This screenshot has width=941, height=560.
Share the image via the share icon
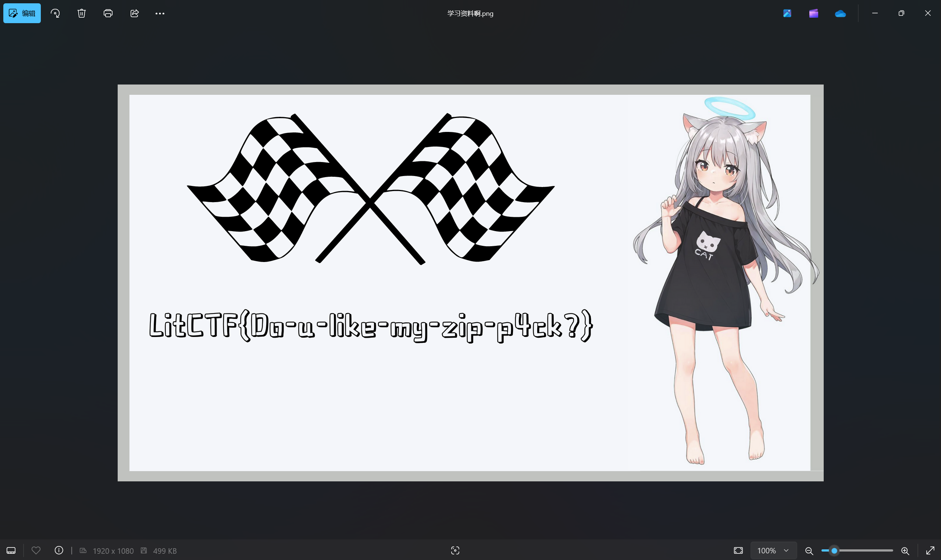click(x=135, y=13)
